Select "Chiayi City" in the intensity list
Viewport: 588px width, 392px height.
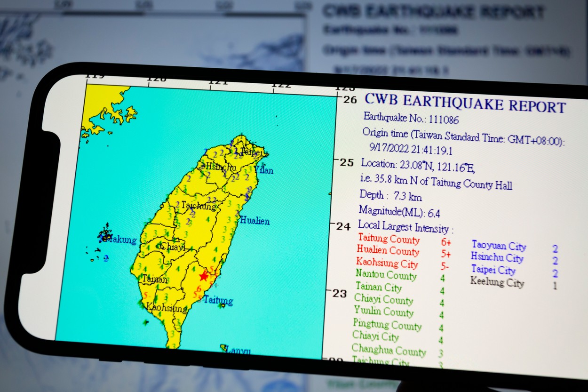[x=375, y=336]
